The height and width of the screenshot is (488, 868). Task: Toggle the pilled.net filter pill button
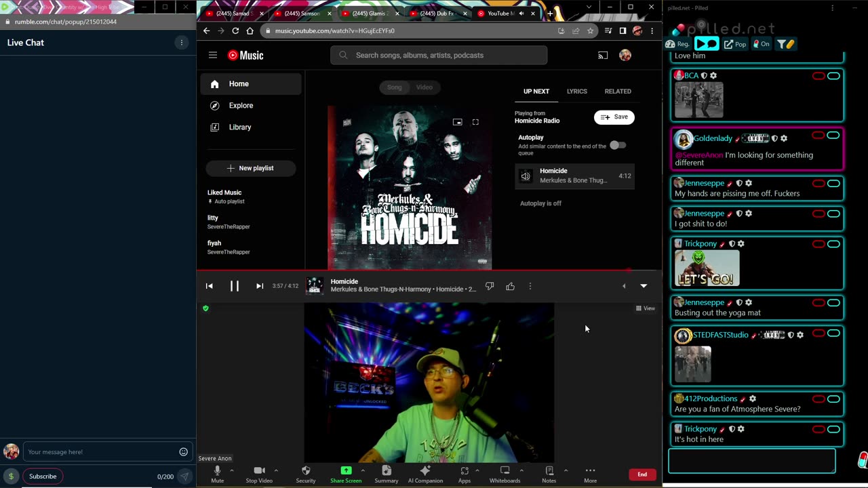pyautogui.click(x=785, y=44)
